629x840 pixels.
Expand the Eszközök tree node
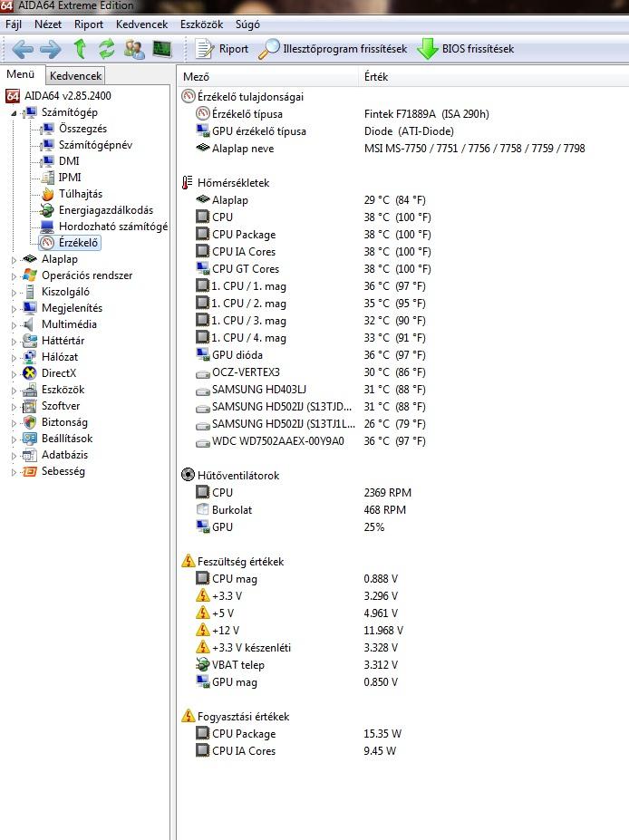(14, 391)
